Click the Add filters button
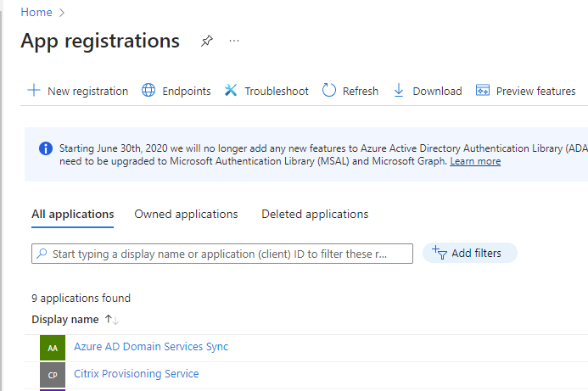 (x=469, y=253)
